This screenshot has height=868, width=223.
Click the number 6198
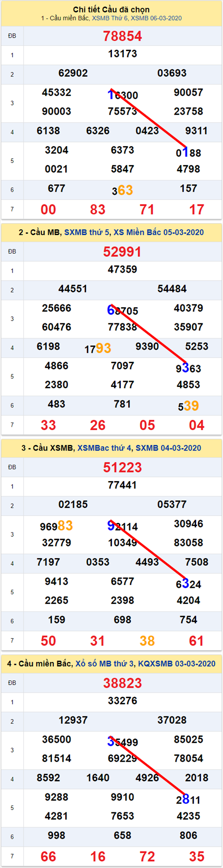click(48, 347)
